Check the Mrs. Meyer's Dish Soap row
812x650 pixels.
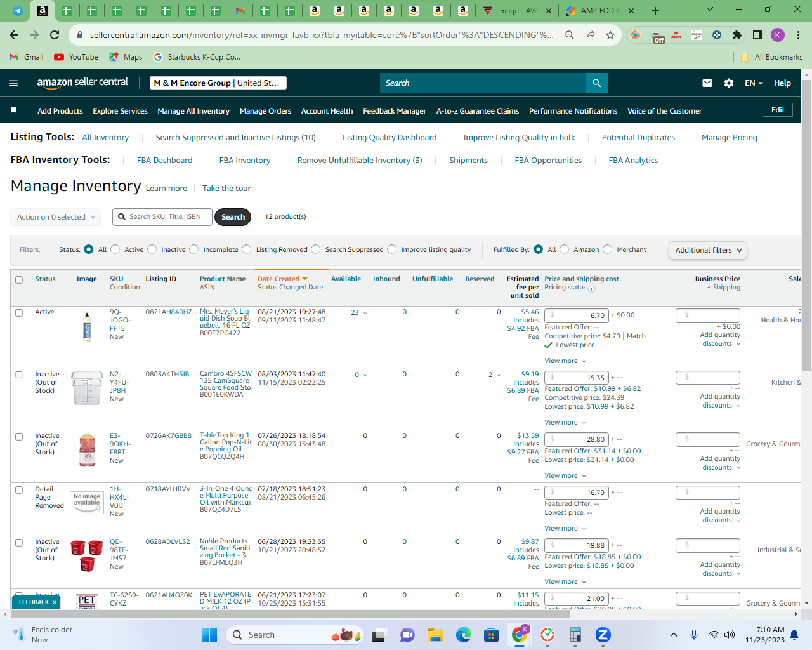tap(19, 313)
